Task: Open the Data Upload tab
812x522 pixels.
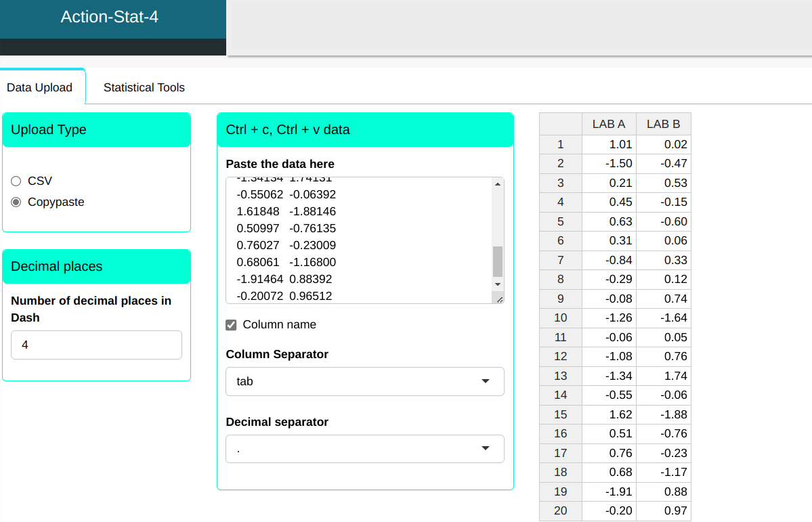Action: click(x=39, y=87)
